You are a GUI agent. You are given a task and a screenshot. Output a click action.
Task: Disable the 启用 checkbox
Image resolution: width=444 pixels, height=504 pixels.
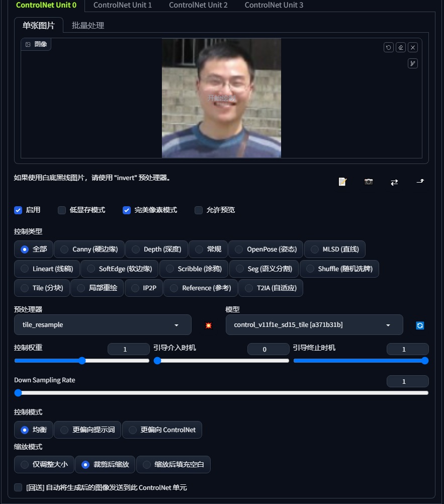click(x=18, y=210)
